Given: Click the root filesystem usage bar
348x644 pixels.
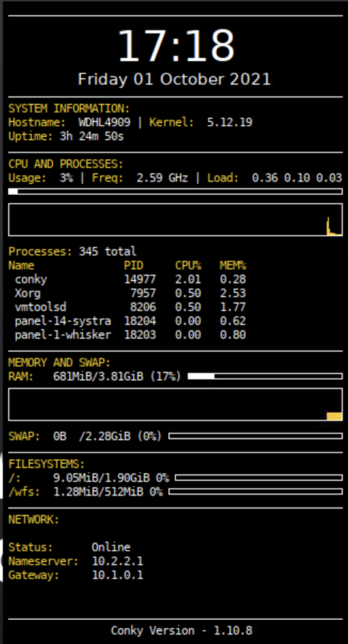Looking at the screenshot, I should pyautogui.click(x=259, y=478).
